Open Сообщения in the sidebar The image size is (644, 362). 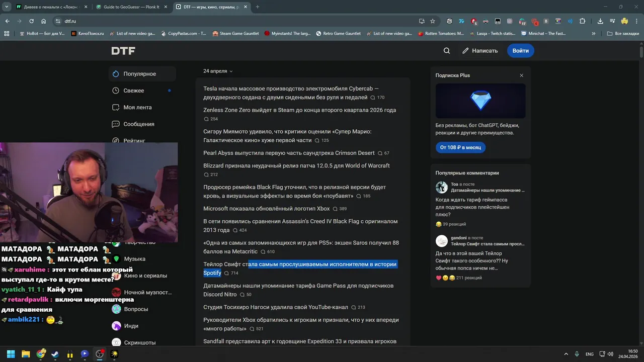click(142, 124)
